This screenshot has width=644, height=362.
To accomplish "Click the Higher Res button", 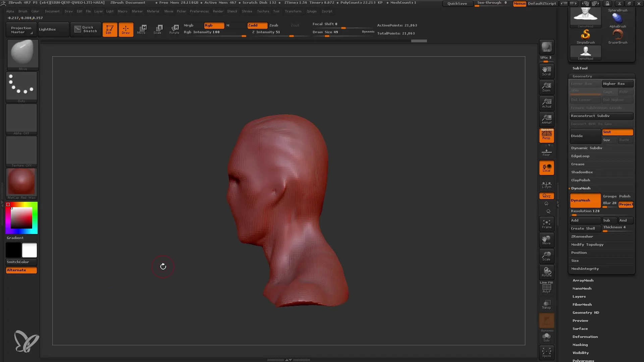I will point(616,83).
